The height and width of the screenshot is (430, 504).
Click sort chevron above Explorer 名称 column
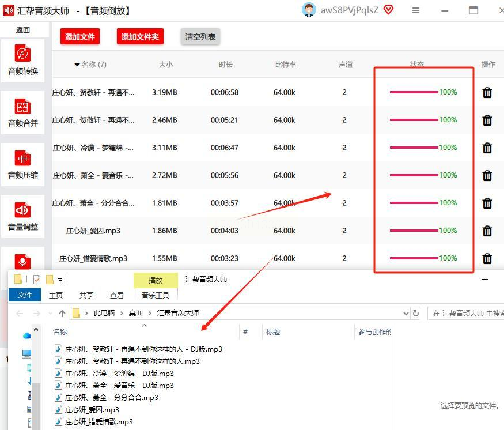[x=145, y=326]
